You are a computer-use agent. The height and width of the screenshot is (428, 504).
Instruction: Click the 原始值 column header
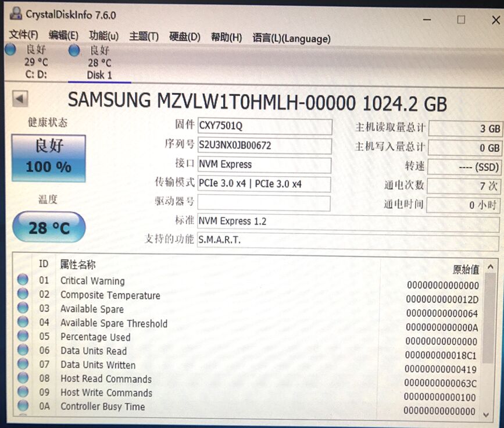tap(466, 269)
